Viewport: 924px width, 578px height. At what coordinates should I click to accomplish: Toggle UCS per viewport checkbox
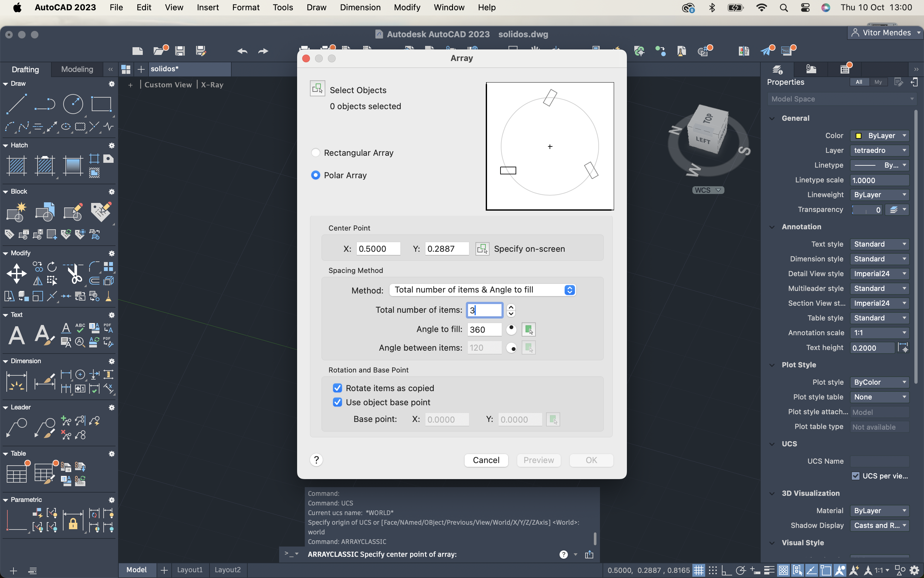coord(856,476)
